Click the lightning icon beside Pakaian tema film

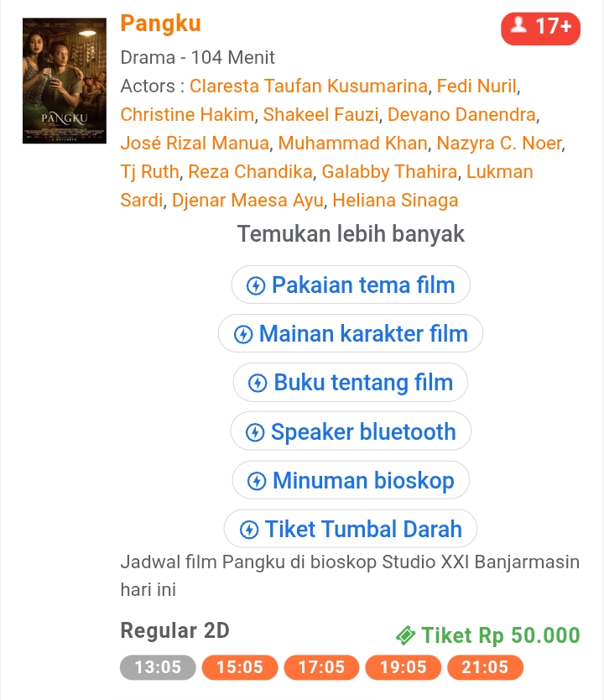point(256,285)
